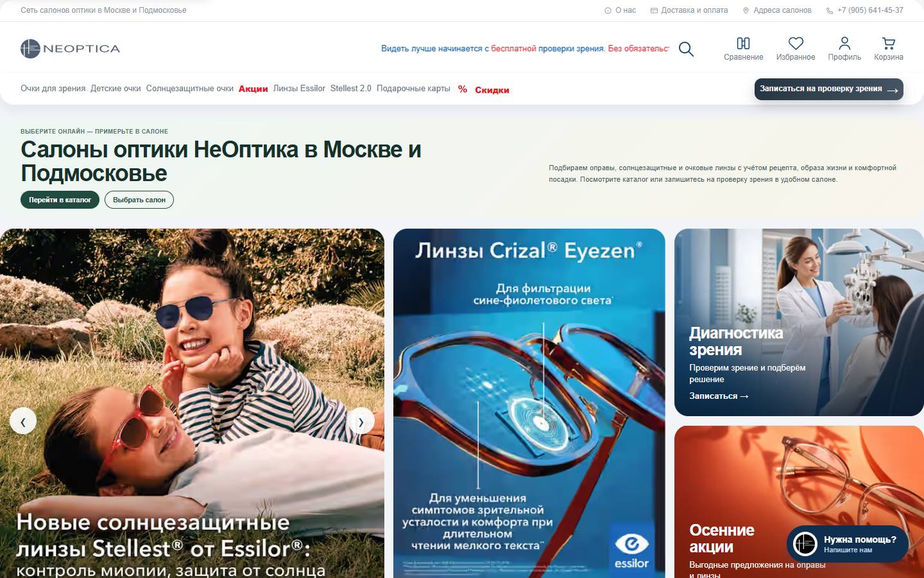Open Доставка и оплата link
The width and height of the screenshot is (924, 578).
point(689,10)
